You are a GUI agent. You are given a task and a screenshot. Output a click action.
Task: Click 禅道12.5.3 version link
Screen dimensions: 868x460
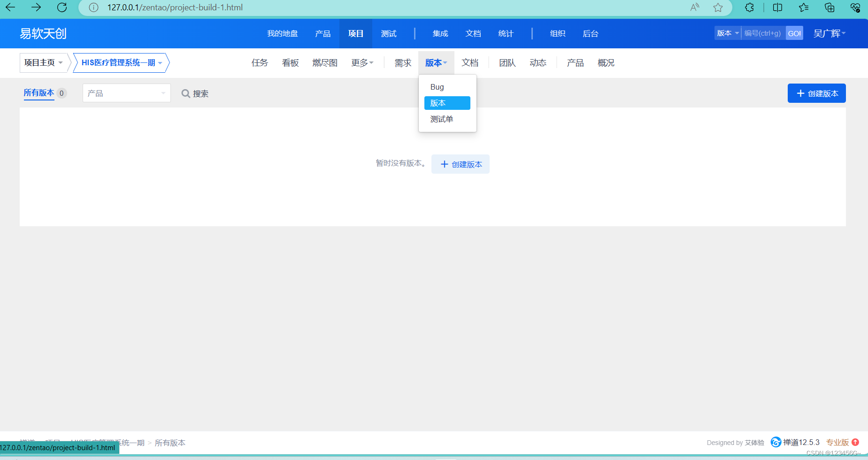[801, 442]
